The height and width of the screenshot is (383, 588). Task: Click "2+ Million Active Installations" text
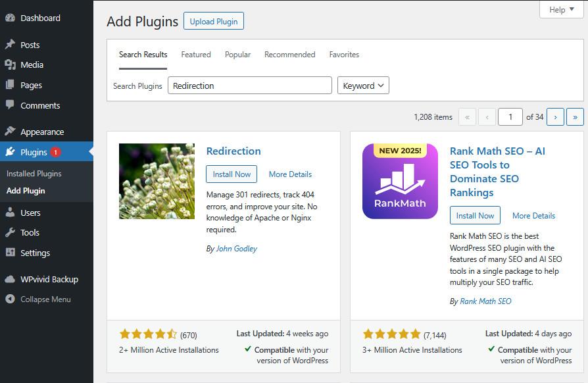pyautogui.click(x=169, y=349)
